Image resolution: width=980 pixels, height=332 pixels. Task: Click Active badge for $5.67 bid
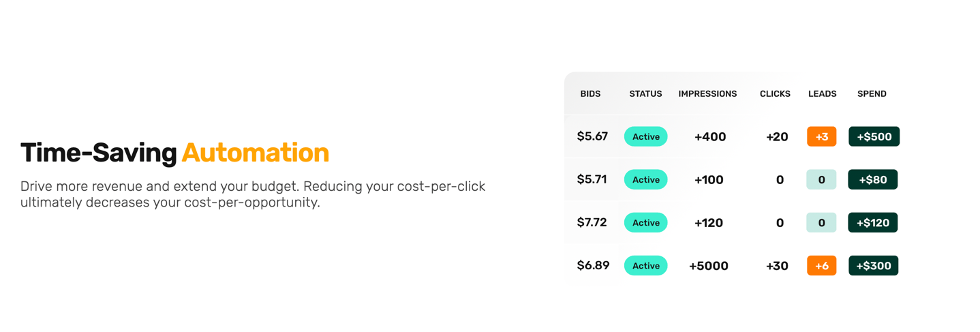tap(645, 137)
